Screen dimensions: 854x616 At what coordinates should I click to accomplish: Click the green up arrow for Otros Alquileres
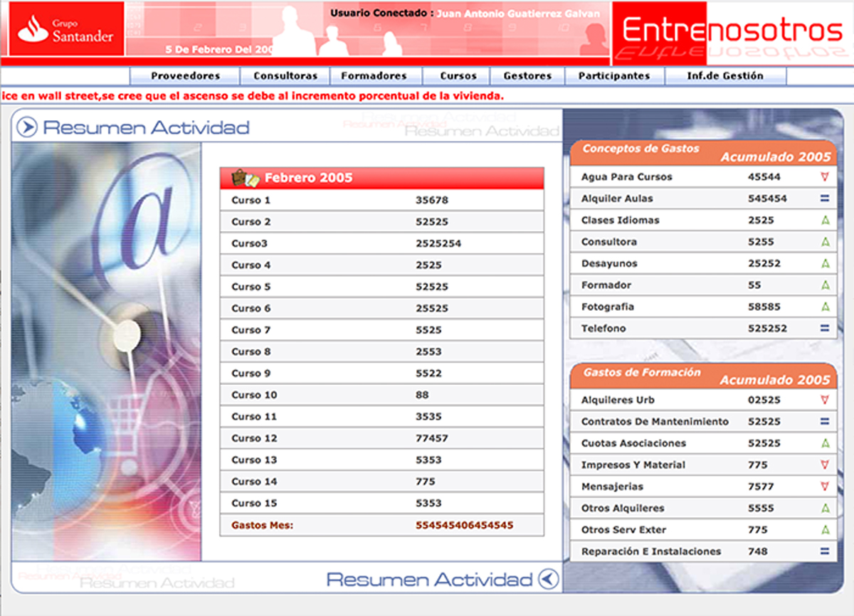[825, 509]
